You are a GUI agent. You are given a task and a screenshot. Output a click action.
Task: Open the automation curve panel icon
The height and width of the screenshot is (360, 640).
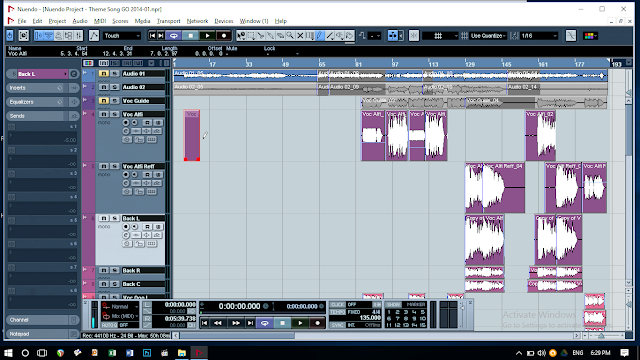[x=94, y=36]
